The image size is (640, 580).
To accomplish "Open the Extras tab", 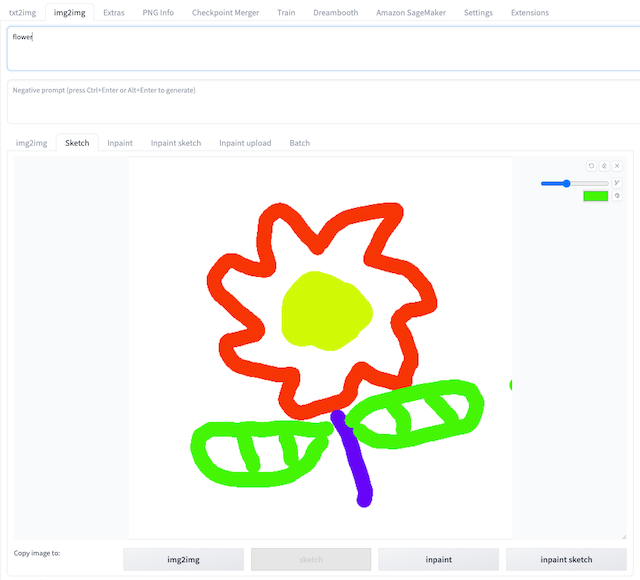I will coord(114,13).
